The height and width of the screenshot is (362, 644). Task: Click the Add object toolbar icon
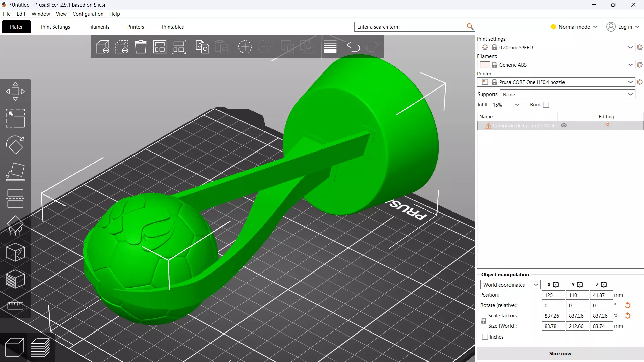click(x=102, y=47)
